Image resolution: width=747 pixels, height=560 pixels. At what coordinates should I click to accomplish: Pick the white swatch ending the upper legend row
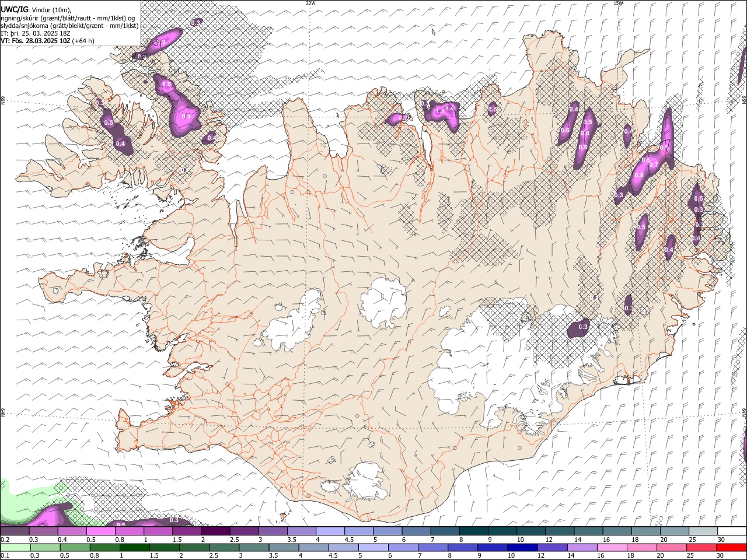[x=732, y=531]
